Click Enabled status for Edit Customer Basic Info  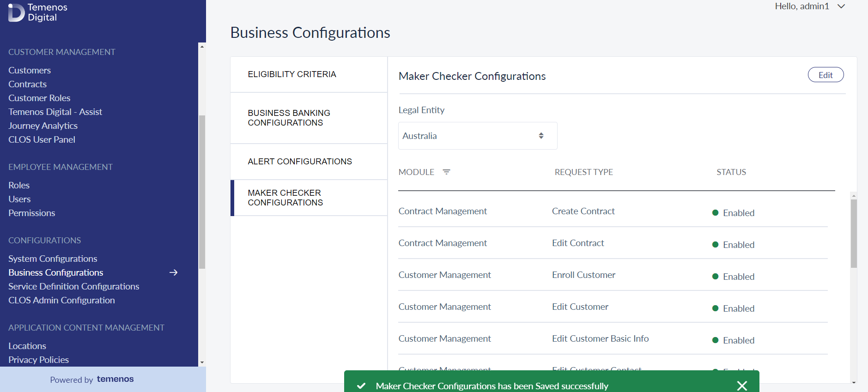pyautogui.click(x=734, y=340)
